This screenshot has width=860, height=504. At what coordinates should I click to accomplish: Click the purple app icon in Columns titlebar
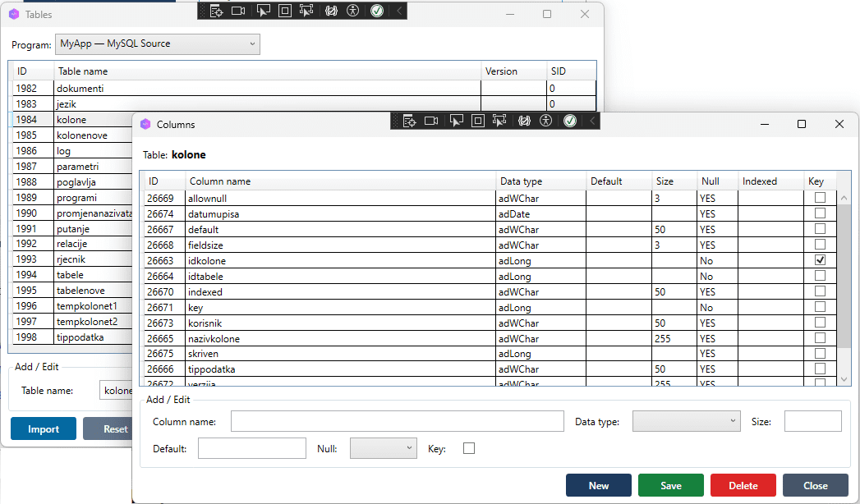click(x=145, y=124)
